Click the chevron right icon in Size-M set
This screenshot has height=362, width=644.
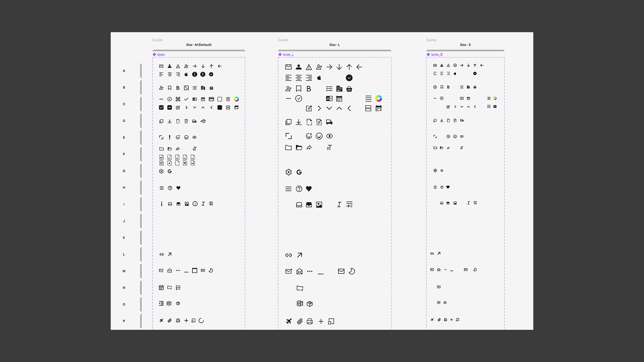(186, 108)
